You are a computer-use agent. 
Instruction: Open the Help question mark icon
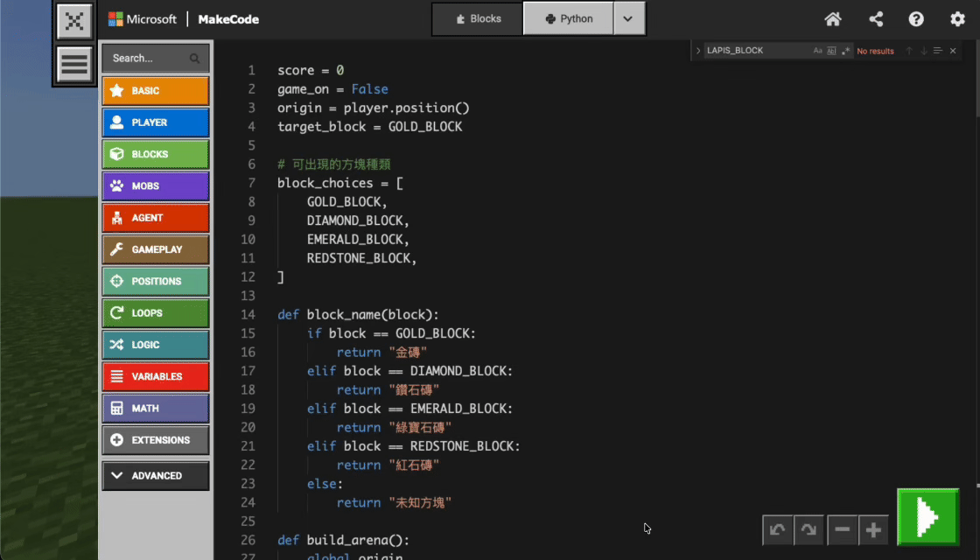(916, 19)
